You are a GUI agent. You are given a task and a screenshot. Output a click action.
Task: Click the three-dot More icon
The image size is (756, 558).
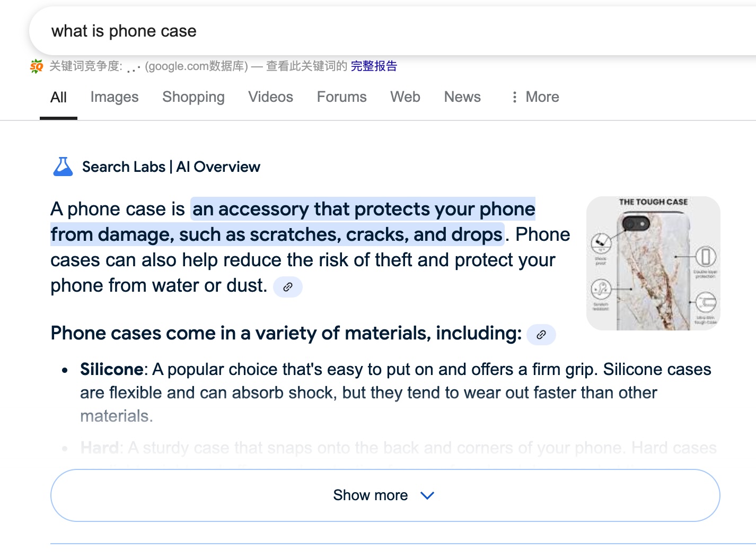(514, 97)
